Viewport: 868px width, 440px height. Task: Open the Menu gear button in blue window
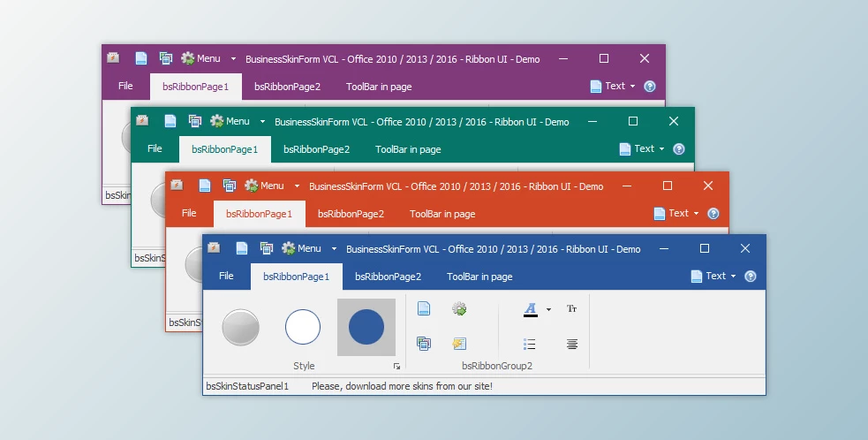click(302, 248)
